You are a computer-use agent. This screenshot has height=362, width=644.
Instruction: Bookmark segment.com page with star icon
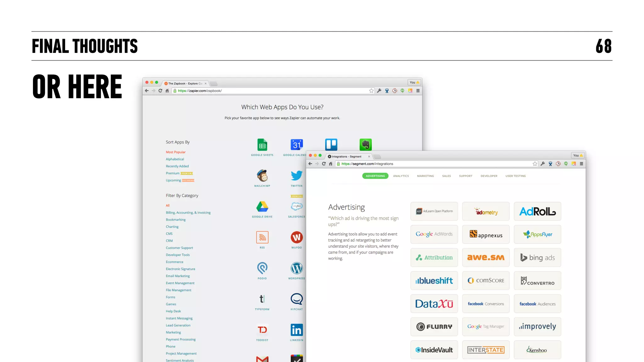pyautogui.click(x=535, y=164)
